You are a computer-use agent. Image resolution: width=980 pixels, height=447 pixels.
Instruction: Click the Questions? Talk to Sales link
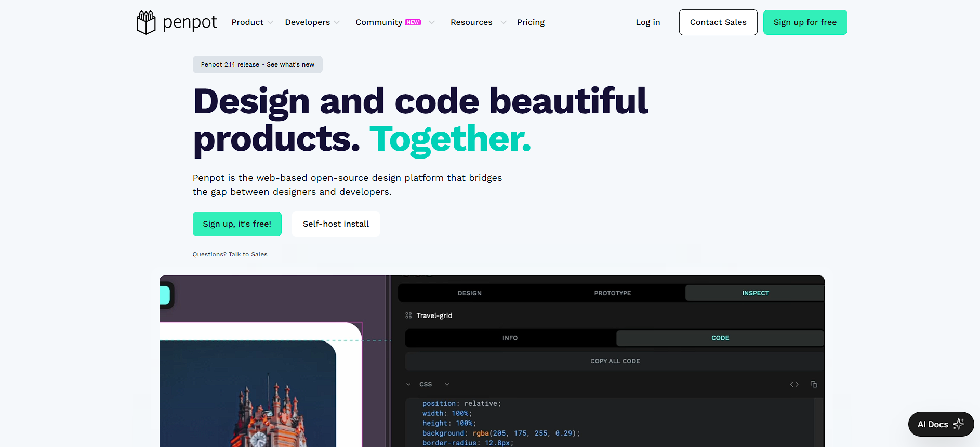click(x=230, y=254)
